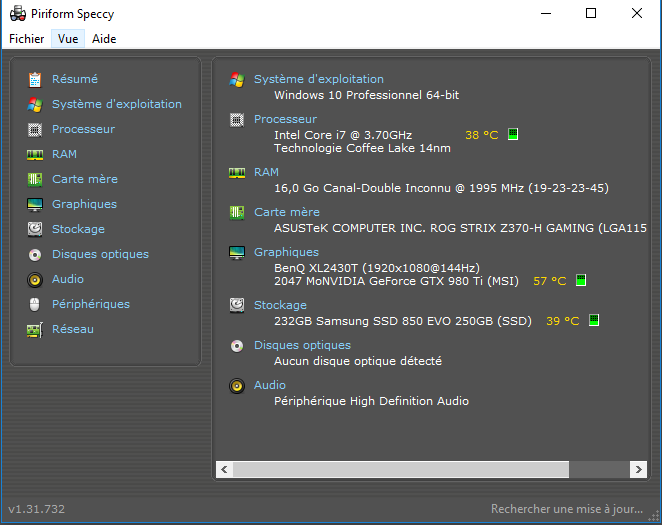Click the speaker icon in main summary panel
This screenshot has width=662, height=525.
(237, 386)
